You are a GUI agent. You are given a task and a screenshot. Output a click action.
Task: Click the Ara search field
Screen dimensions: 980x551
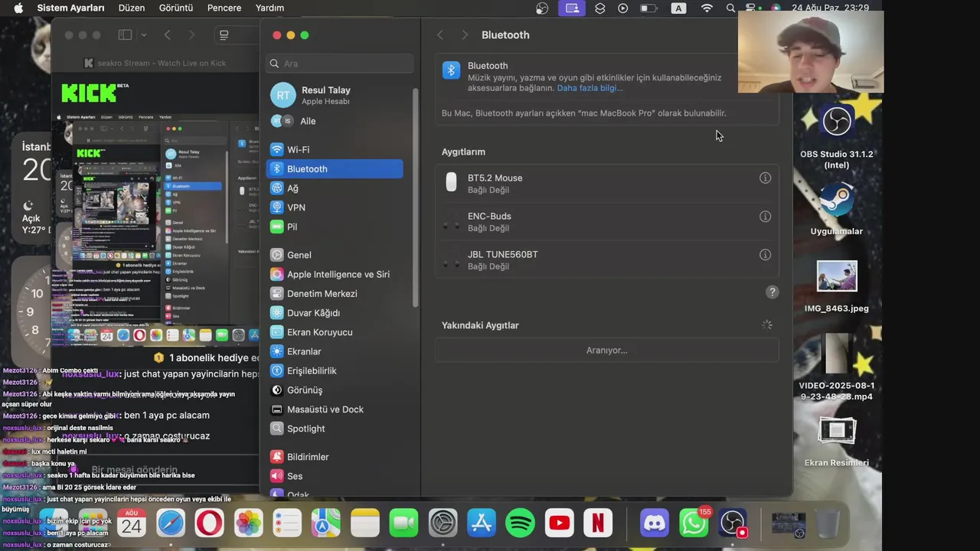click(340, 64)
